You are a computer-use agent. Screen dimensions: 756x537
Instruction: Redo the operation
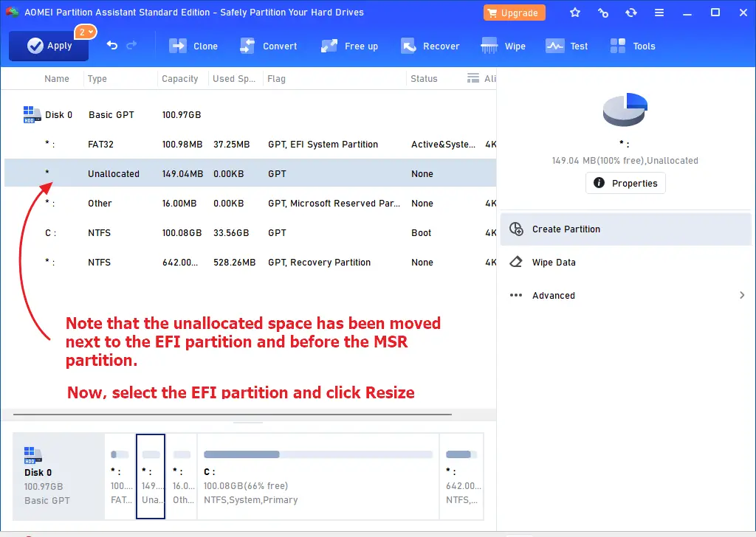click(131, 45)
